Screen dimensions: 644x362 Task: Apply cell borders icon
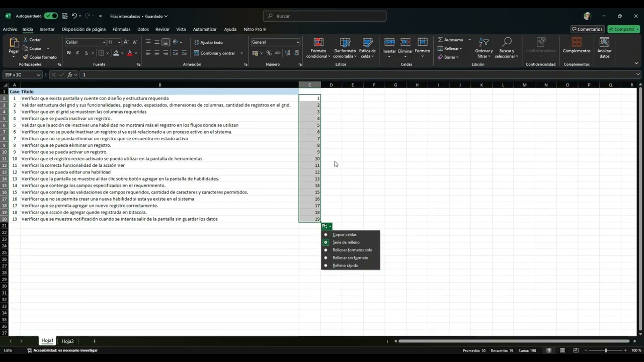pos(101,53)
